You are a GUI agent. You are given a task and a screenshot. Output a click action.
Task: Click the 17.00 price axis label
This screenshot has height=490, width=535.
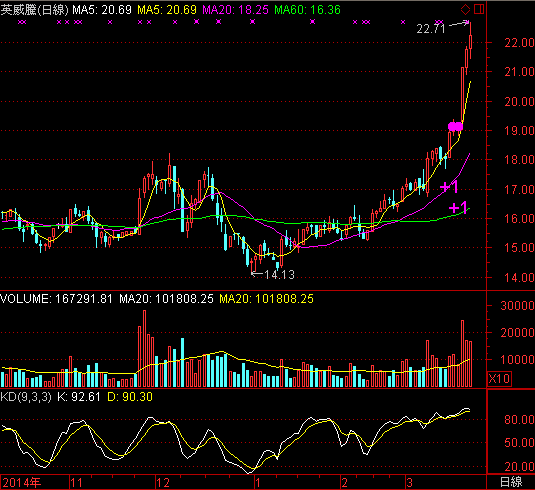point(519,189)
